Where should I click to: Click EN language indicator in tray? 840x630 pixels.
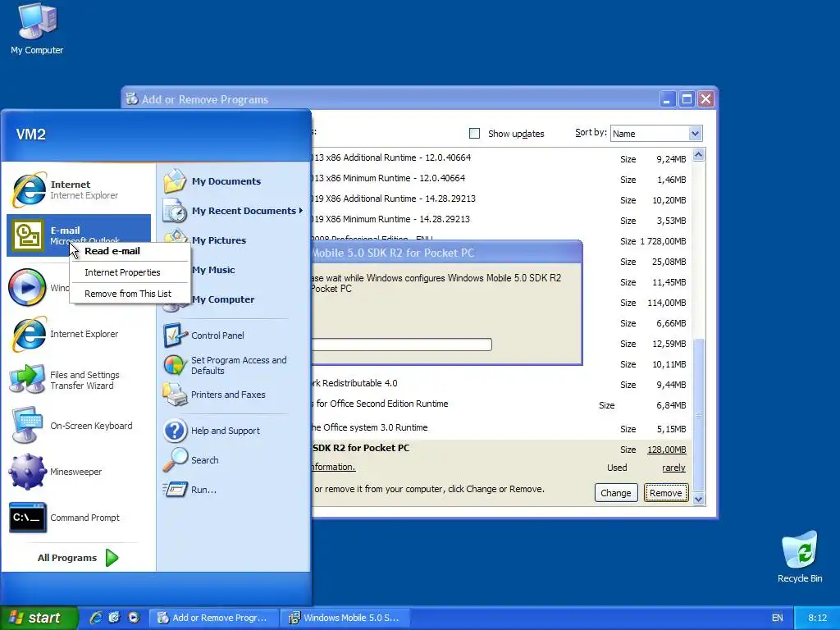click(x=777, y=618)
